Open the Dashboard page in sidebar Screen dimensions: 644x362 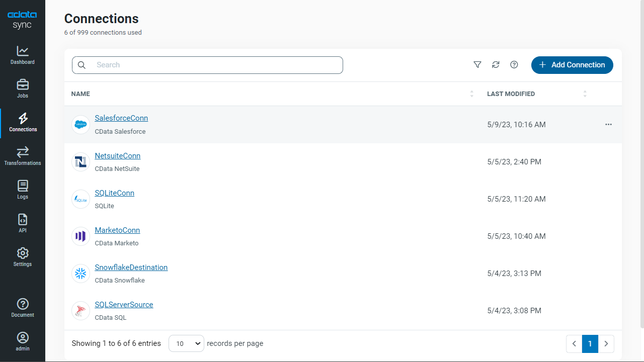click(x=23, y=55)
